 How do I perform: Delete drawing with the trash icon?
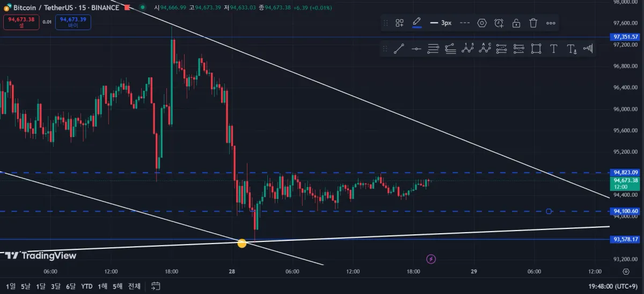[533, 23]
